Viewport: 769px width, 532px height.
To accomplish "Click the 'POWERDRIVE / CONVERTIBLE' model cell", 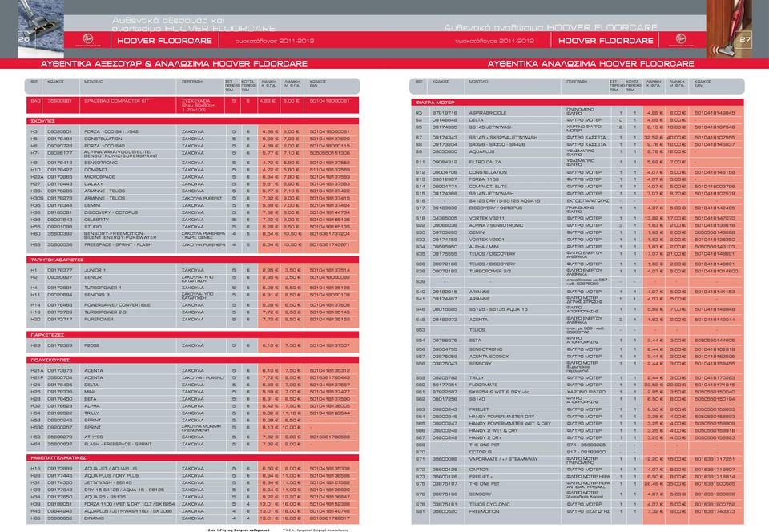I will tap(115, 305).
